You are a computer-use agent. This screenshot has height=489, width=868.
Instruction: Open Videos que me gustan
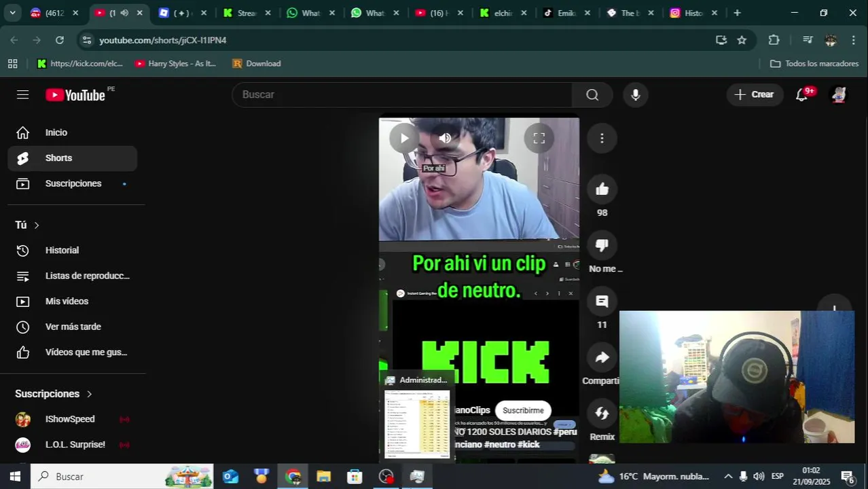72,352
